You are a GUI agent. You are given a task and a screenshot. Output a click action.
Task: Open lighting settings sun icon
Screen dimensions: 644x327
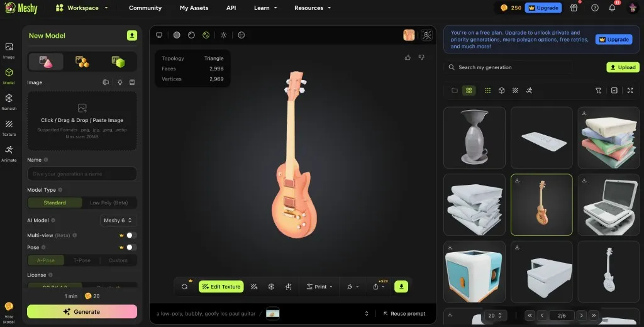[x=223, y=35]
